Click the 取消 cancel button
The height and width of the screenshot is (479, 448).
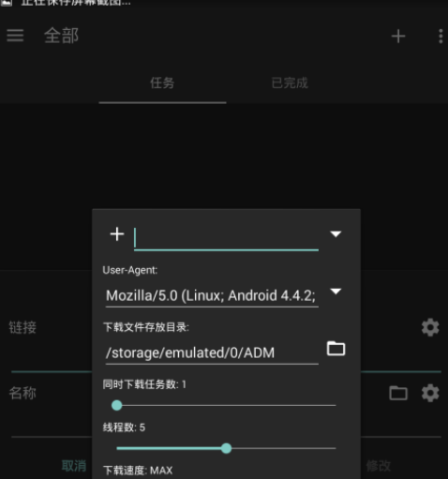(74, 466)
